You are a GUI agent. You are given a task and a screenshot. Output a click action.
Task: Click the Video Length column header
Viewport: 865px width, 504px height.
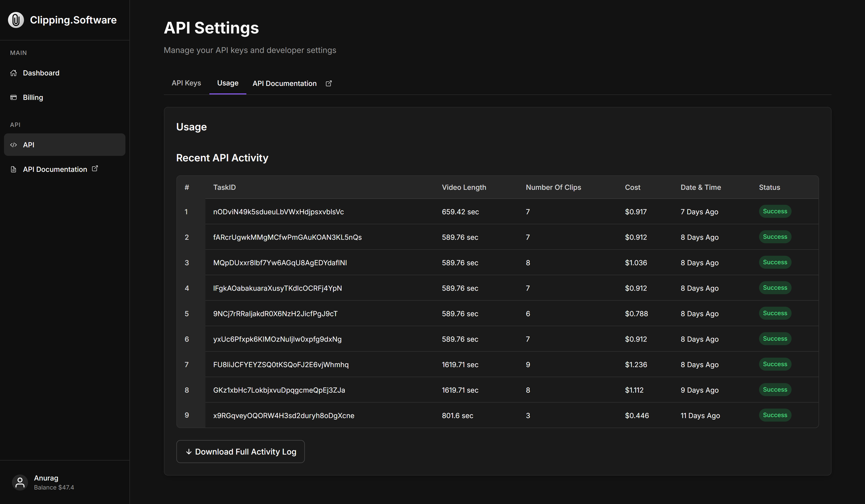464,187
